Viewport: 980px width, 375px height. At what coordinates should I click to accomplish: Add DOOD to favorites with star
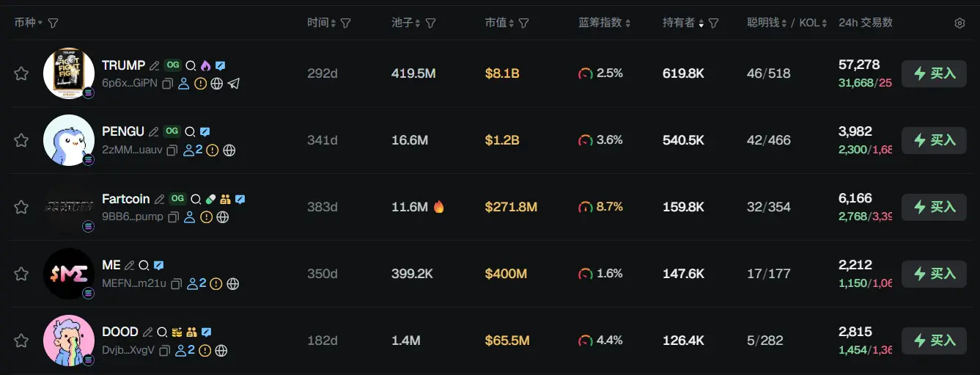(x=21, y=341)
